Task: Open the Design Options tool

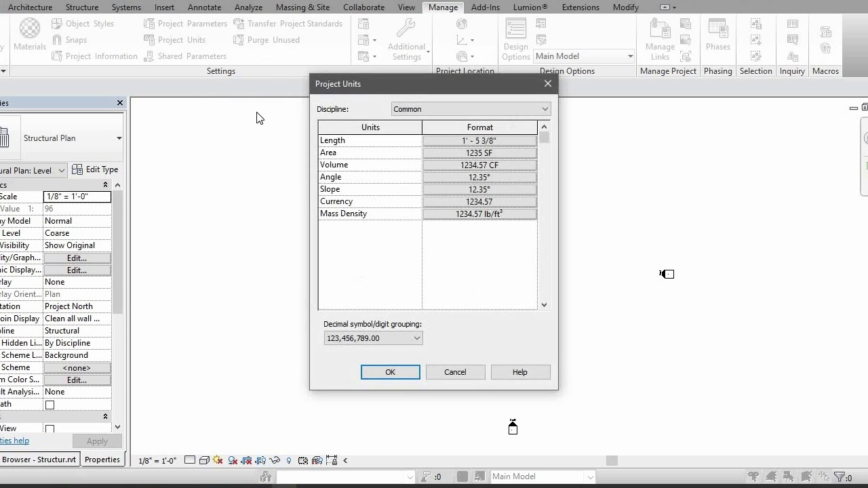Action: 516,40
